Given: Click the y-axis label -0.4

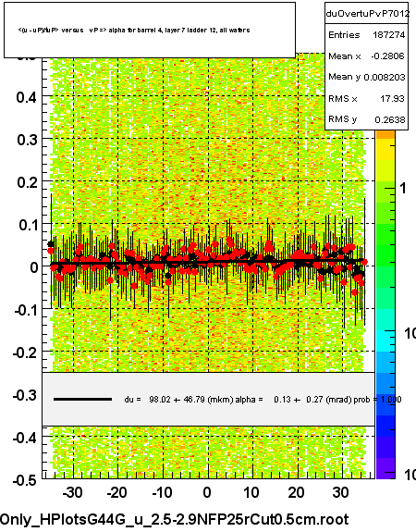Looking at the screenshot, I should point(25,438).
